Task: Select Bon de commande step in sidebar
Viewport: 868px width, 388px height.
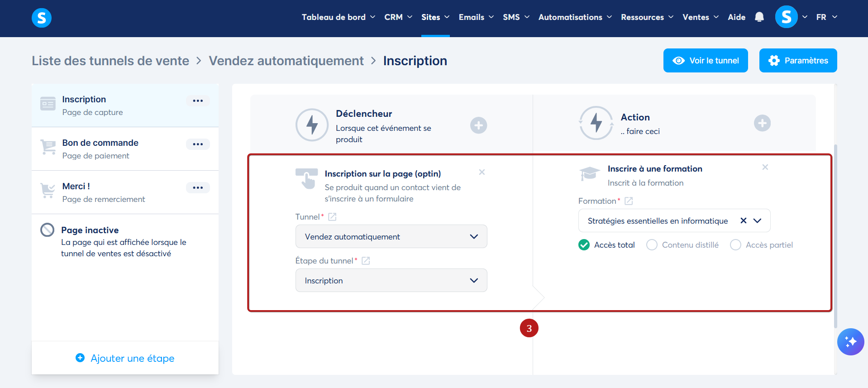Action: (x=125, y=149)
